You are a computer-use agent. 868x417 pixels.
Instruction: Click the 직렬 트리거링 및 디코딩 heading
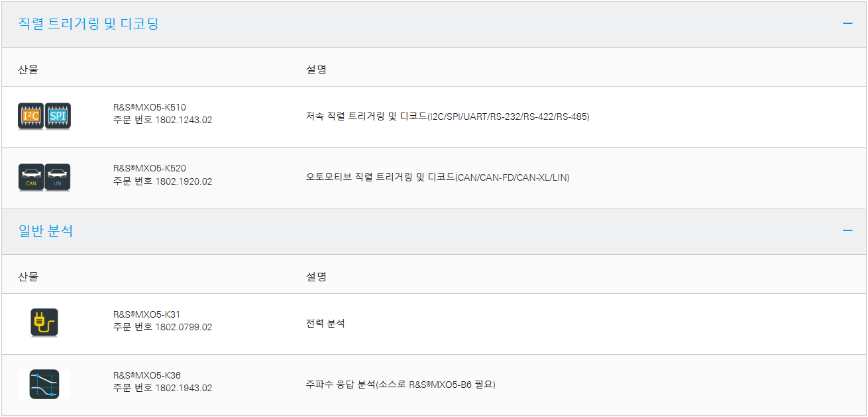pyautogui.click(x=88, y=24)
